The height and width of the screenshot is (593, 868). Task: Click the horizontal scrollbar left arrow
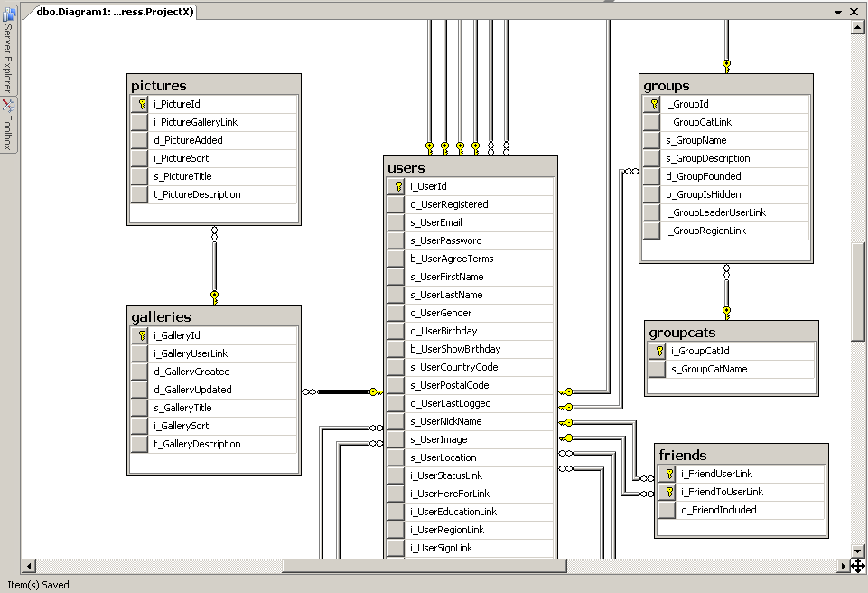click(x=29, y=566)
